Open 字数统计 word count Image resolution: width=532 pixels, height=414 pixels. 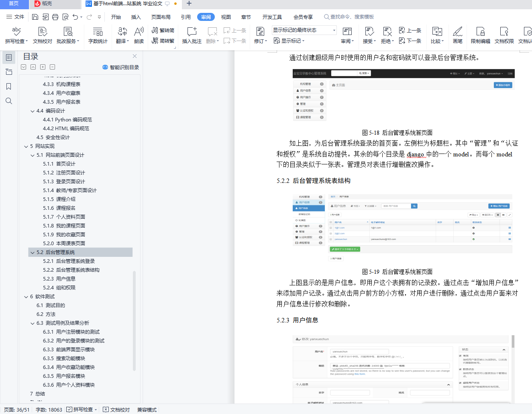(98, 35)
